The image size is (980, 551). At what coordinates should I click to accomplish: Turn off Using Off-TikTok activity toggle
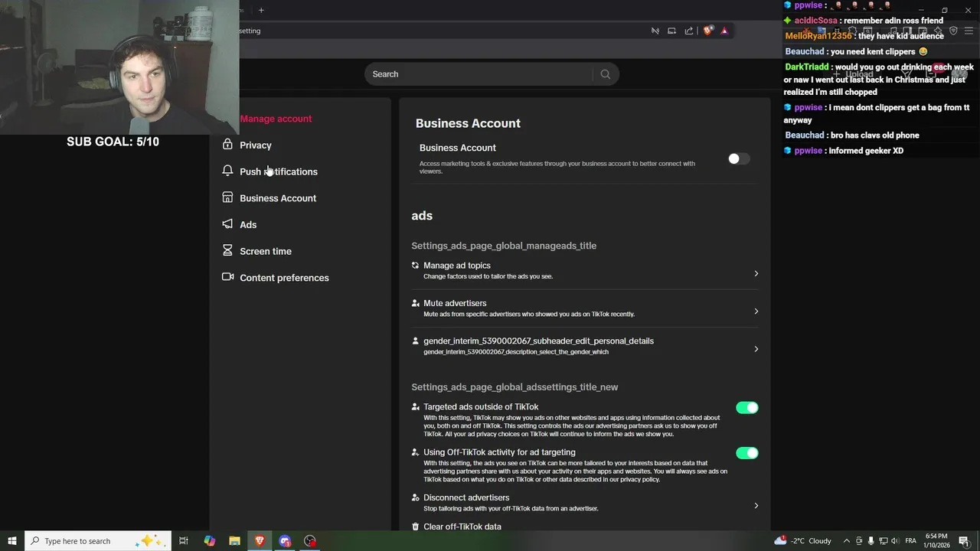(746, 453)
